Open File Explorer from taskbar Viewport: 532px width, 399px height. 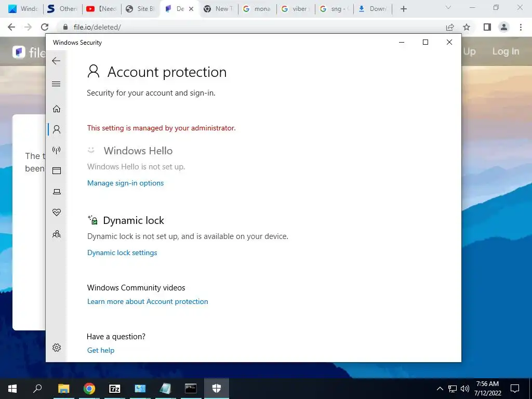click(x=63, y=389)
